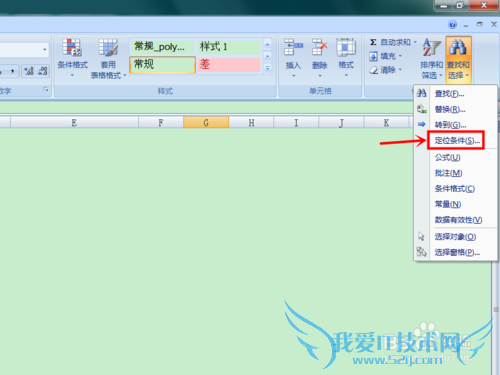Viewport: 500px width, 375px height.
Task: Expand the Format (格式) dropdown arrow
Action: (346, 76)
